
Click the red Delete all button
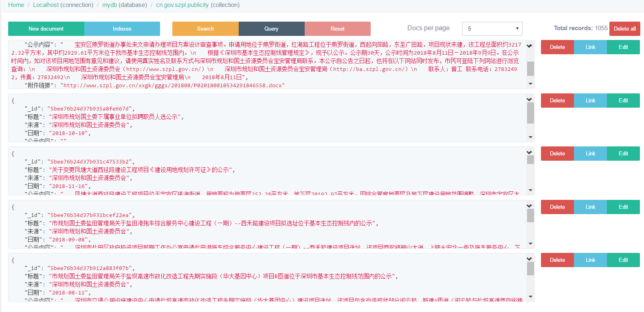tap(624, 29)
